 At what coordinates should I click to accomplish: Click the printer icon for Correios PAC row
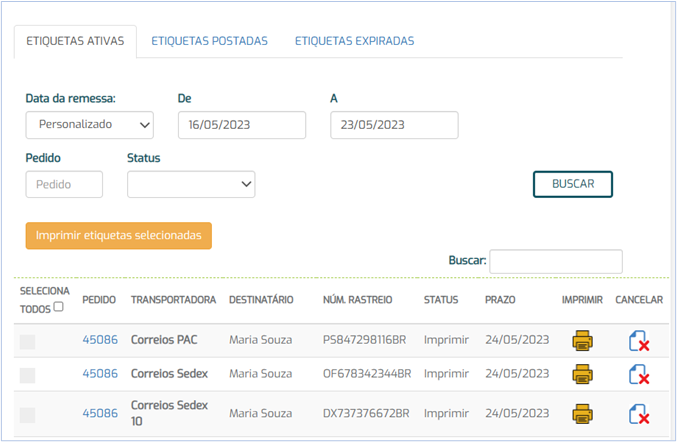pyautogui.click(x=582, y=341)
